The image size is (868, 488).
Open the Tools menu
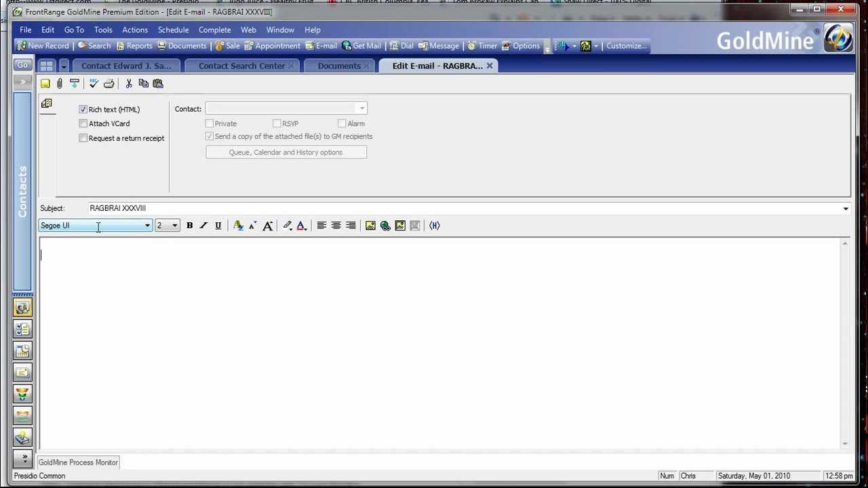pos(103,30)
